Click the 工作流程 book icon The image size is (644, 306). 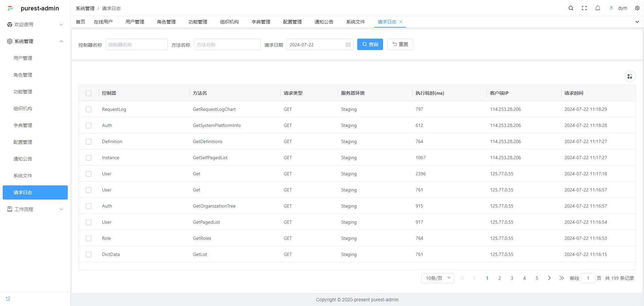coord(10,209)
